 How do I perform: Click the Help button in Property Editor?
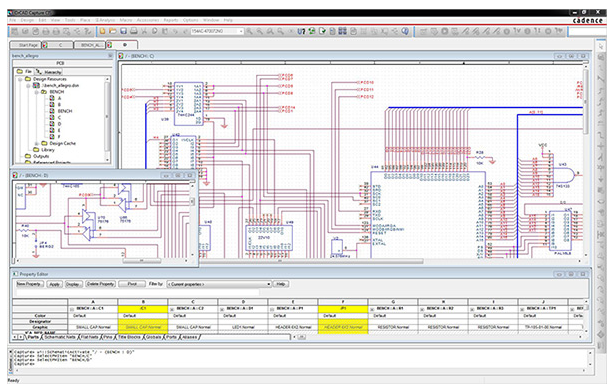tap(281, 284)
